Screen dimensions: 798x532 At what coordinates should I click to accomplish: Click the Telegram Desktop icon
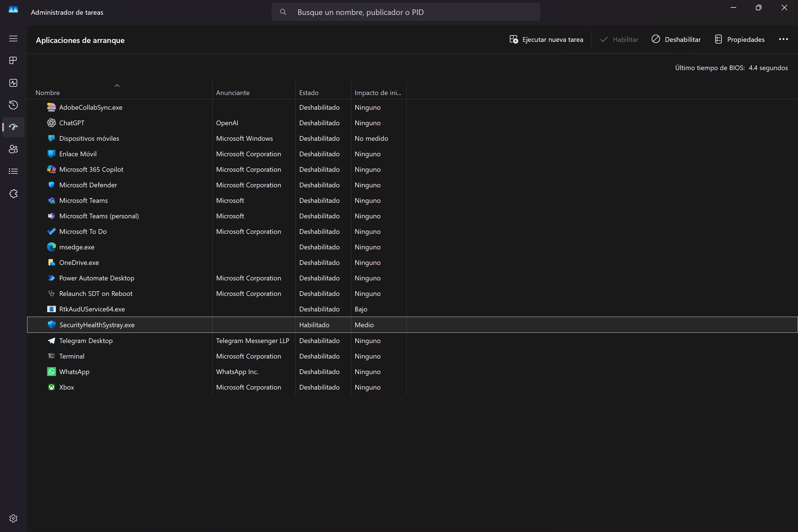[51, 341]
